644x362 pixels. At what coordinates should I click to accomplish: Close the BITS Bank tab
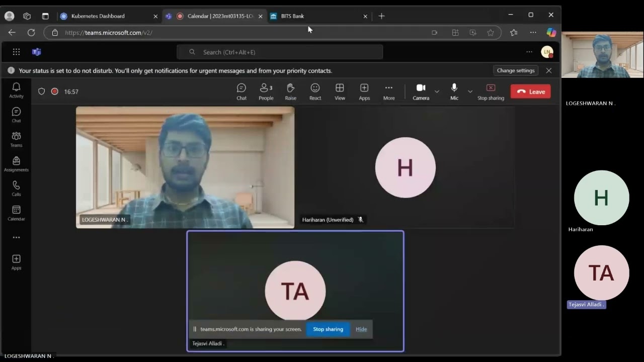pos(365,16)
